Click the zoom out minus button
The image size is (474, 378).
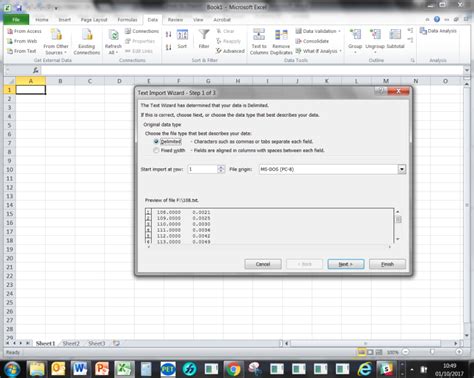(405, 352)
